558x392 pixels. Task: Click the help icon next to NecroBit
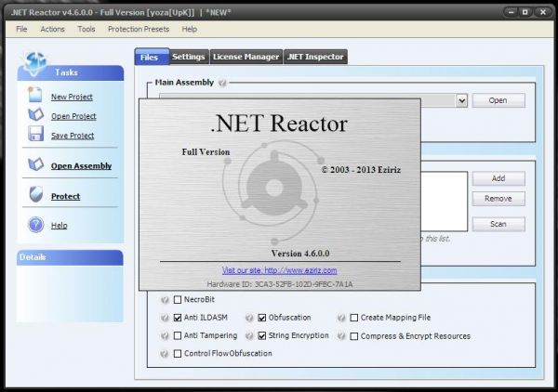[165, 300]
